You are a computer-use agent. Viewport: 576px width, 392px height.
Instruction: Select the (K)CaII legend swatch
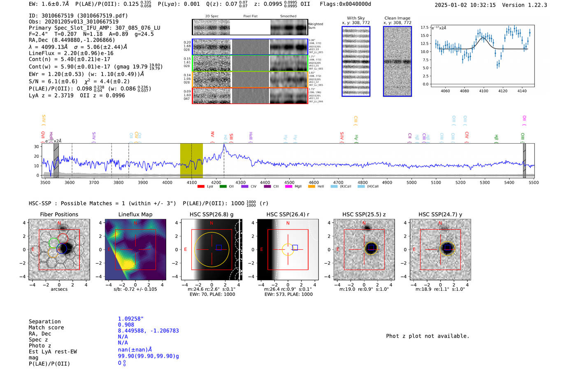(334, 186)
